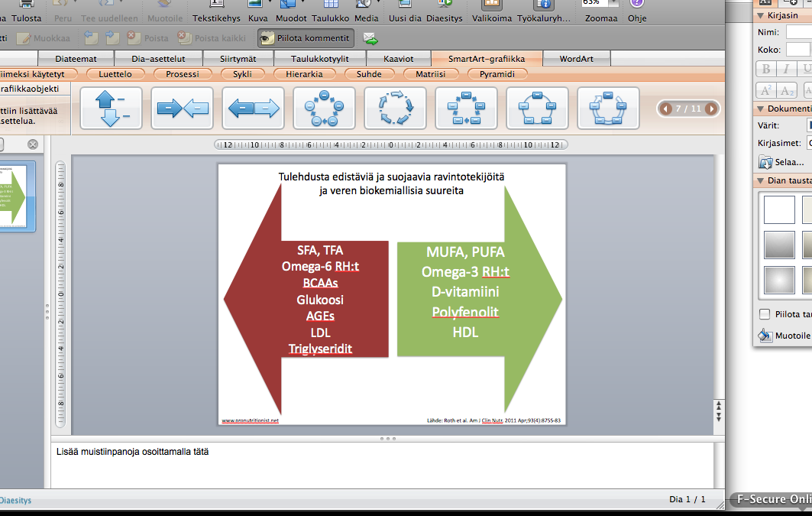This screenshot has width=812, height=516.
Task: Select the slide 1 thumbnail
Action: click(x=14, y=196)
